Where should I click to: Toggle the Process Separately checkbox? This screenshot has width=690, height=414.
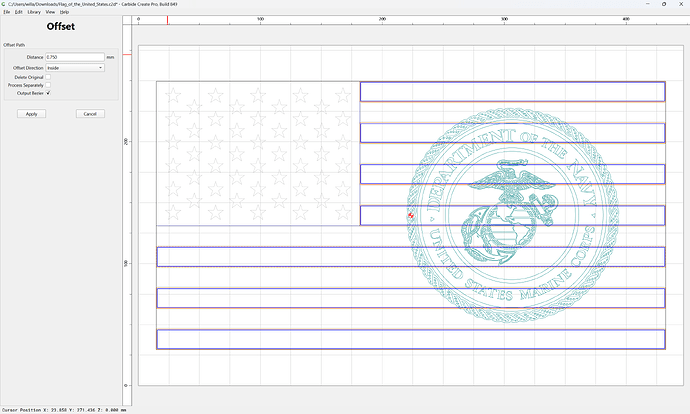48,85
